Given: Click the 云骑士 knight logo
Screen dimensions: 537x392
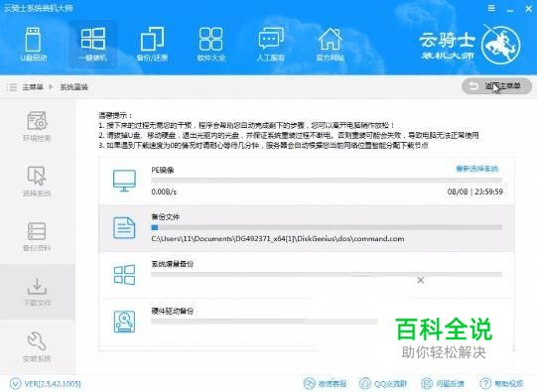Looking at the screenshot, I should (x=500, y=46).
